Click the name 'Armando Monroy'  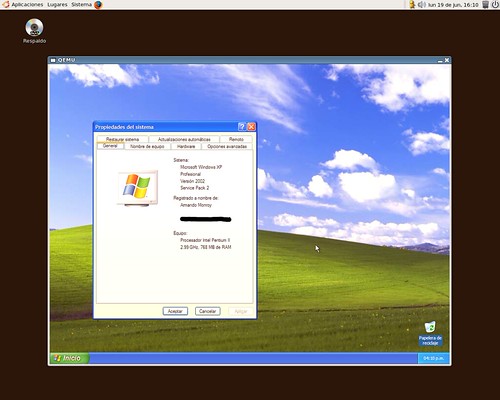coord(196,205)
